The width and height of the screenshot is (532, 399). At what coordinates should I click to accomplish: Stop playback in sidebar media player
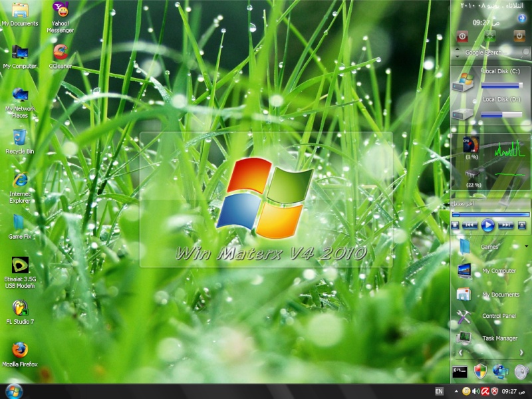pos(455,225)
